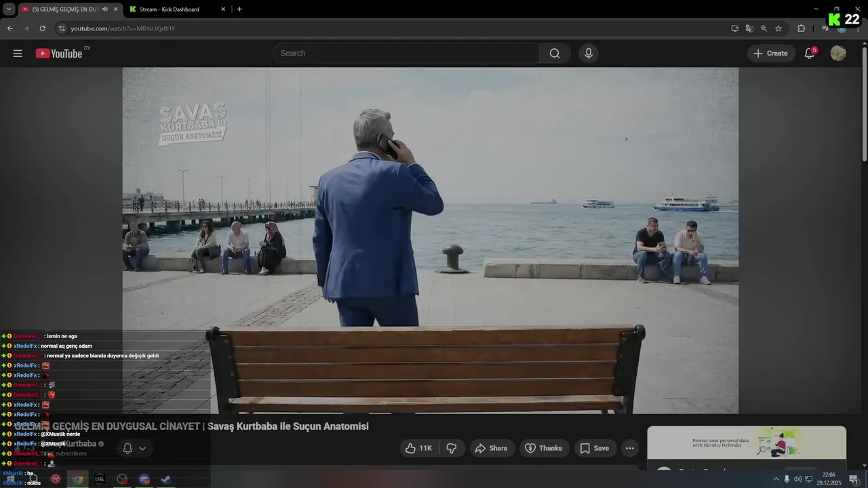This screenshot has width=868, height=488.
Task: Pause the video by clicking the player
Action: 430,240
